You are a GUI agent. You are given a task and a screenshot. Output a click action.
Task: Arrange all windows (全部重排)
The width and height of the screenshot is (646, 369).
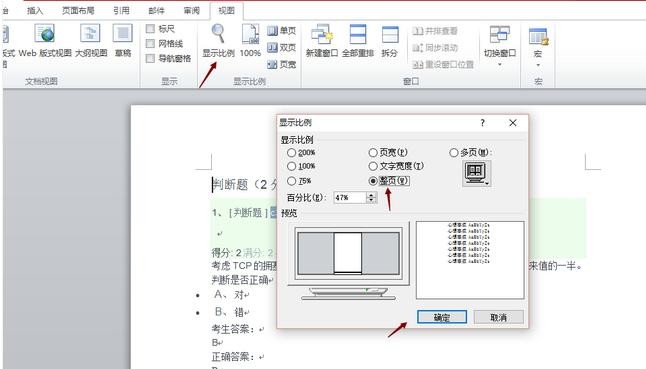tap(358, 40)
